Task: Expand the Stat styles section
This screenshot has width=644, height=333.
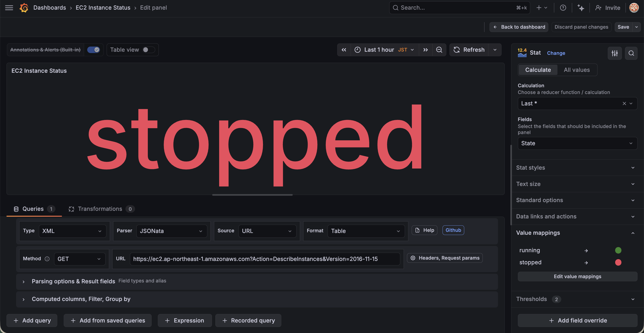Action: tap(575, 168)
